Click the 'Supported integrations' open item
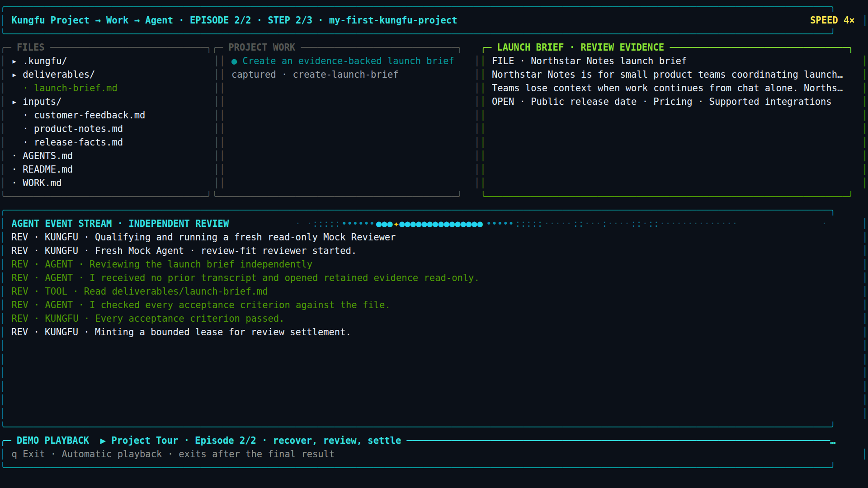Screen dimensions: 868x488 (x=770, y=102)
